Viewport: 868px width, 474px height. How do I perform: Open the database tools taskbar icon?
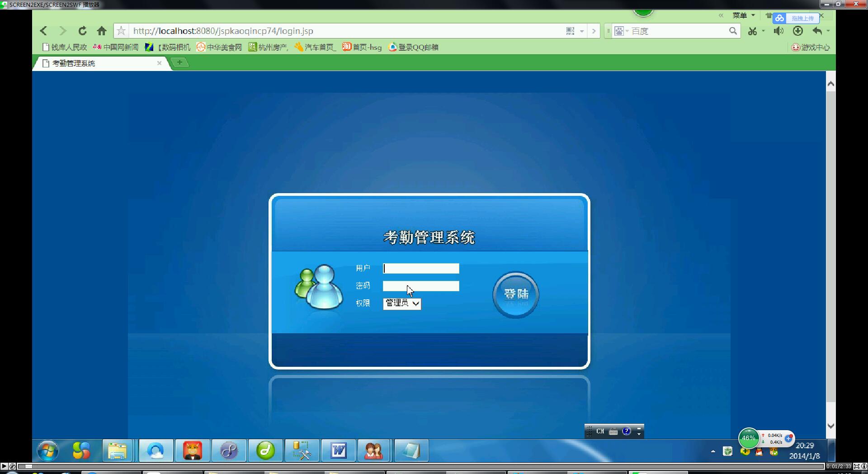[302, 450]
